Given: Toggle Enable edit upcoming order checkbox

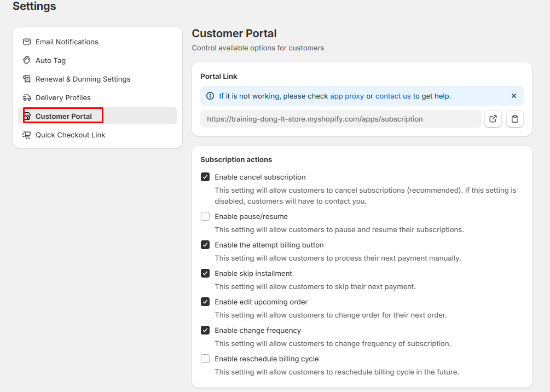Looking at the screenshot, I should (205, 302).
